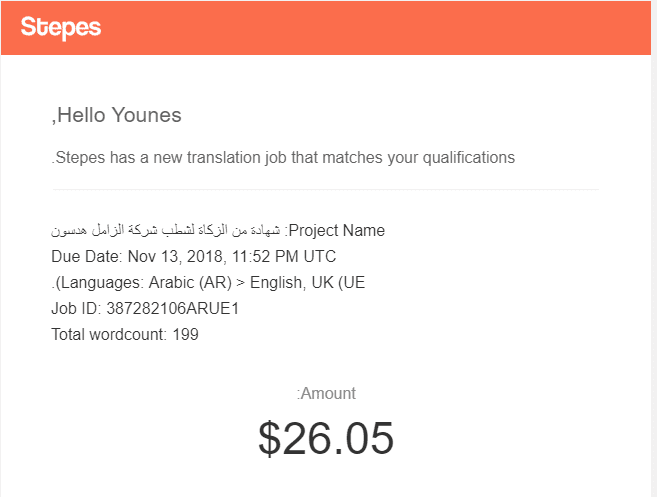Viewport: 657px width, 497px height.
Task: Click the new translation job notification sentence
Action: [x=283, y=157]
